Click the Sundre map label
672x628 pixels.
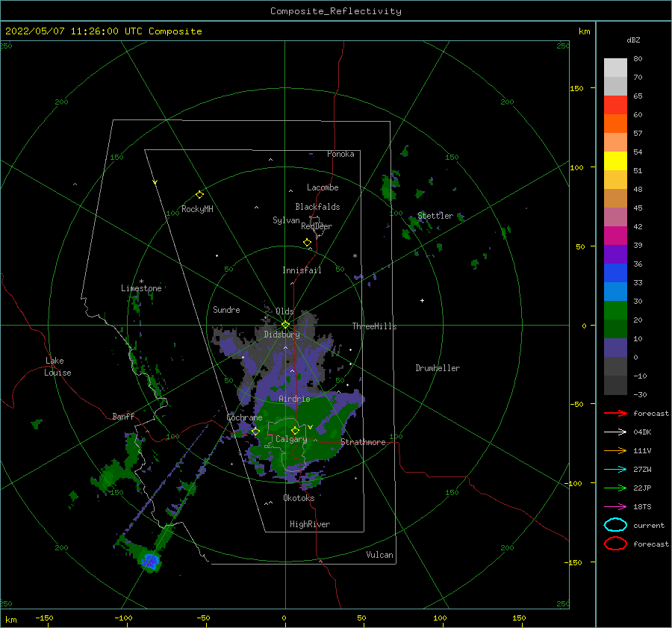tap(226, 309)
